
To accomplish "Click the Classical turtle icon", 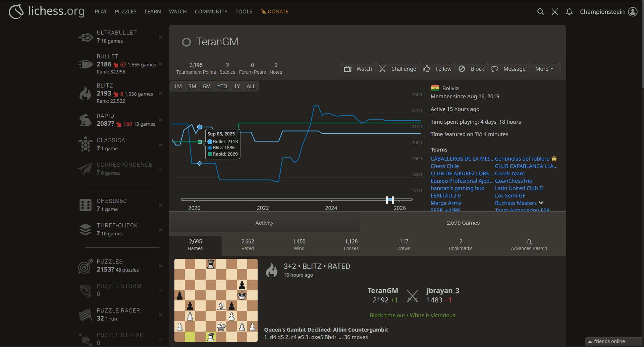I will (86, 144).
